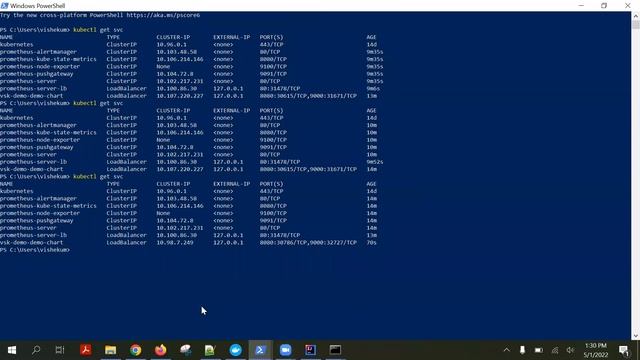Viewport: 640px width, 360px height.
Task: Open IntelliJ IDEA from taskbar
Action: click(311, 350)
